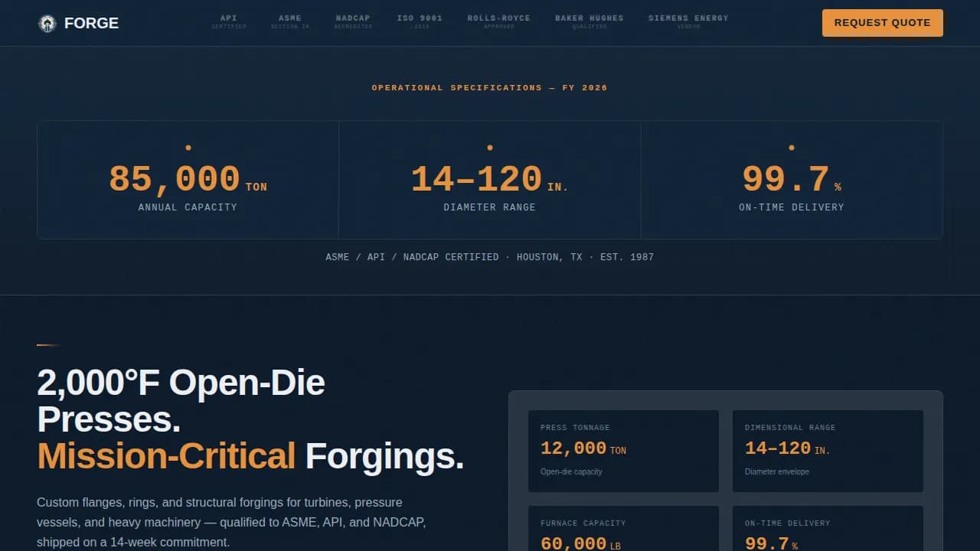Select the Baker Hughes Qualified header item
The height and width of the screenshot is (551, 980).
(590, 21)
